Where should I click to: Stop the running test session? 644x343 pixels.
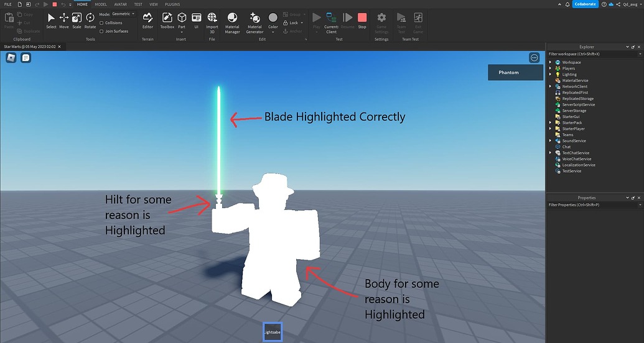click(362, 21)
